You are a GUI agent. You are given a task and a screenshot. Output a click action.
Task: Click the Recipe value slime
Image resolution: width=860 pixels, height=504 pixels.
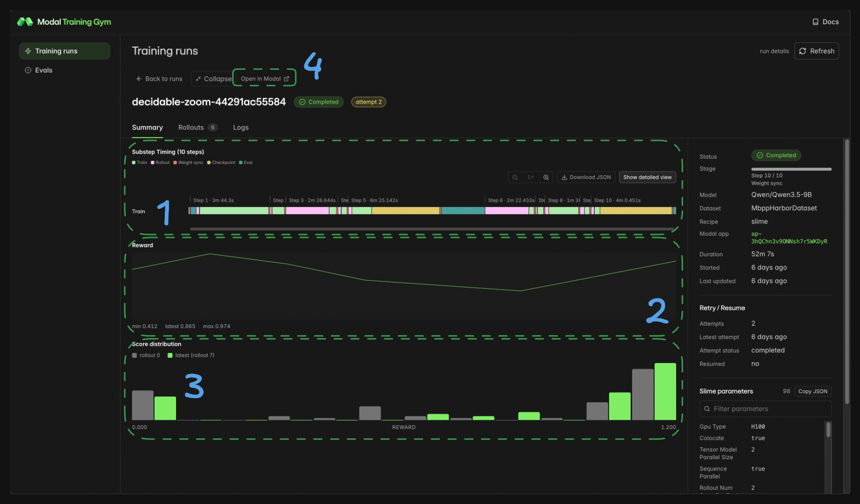pyautogui.click(x=759, y=222)
